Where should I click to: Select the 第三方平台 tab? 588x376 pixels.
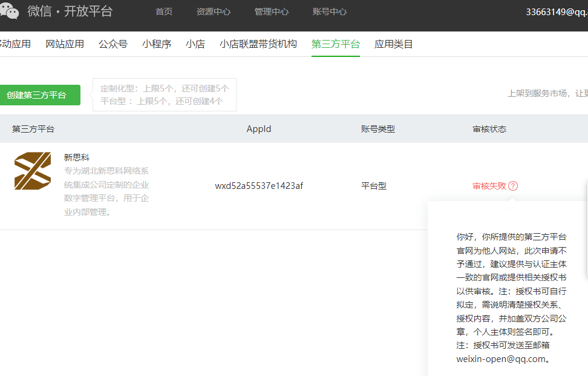point(336,44)
